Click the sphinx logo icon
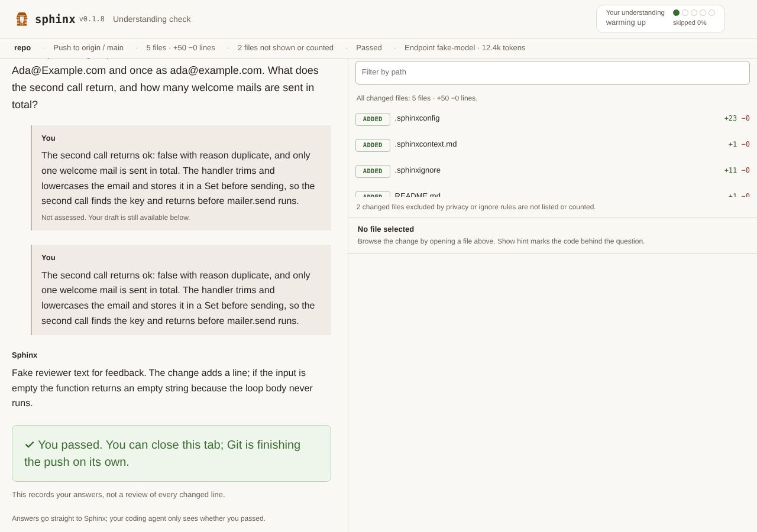Screen dimensions: 757x532 (x=22, y=19)
